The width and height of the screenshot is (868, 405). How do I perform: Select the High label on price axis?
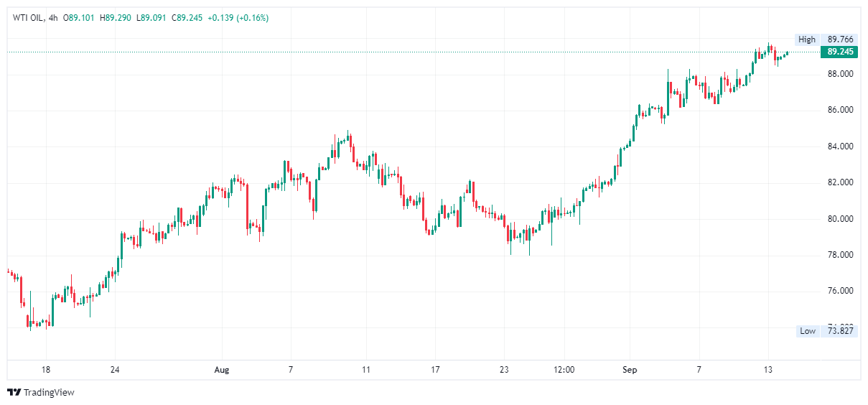point(807,39)
